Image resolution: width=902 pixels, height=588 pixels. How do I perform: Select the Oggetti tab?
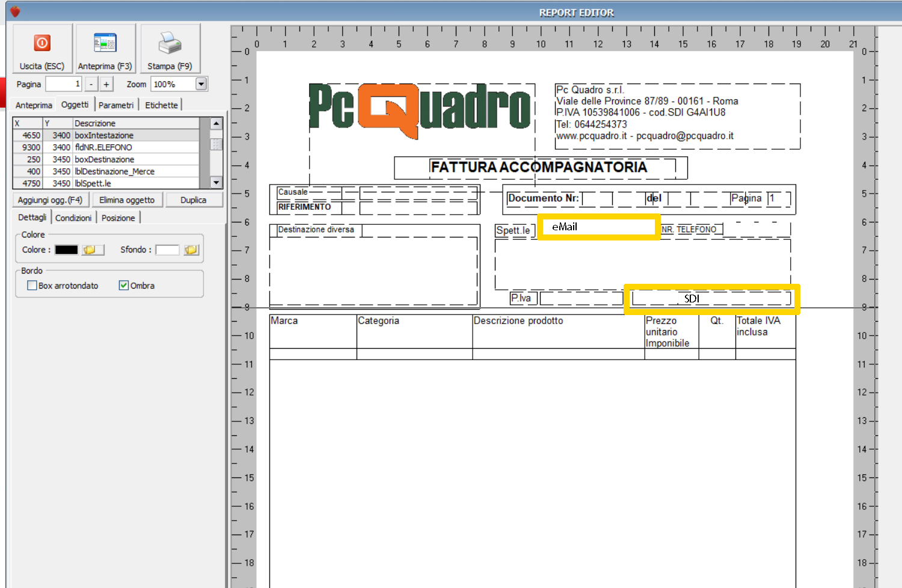coord(75,105)
